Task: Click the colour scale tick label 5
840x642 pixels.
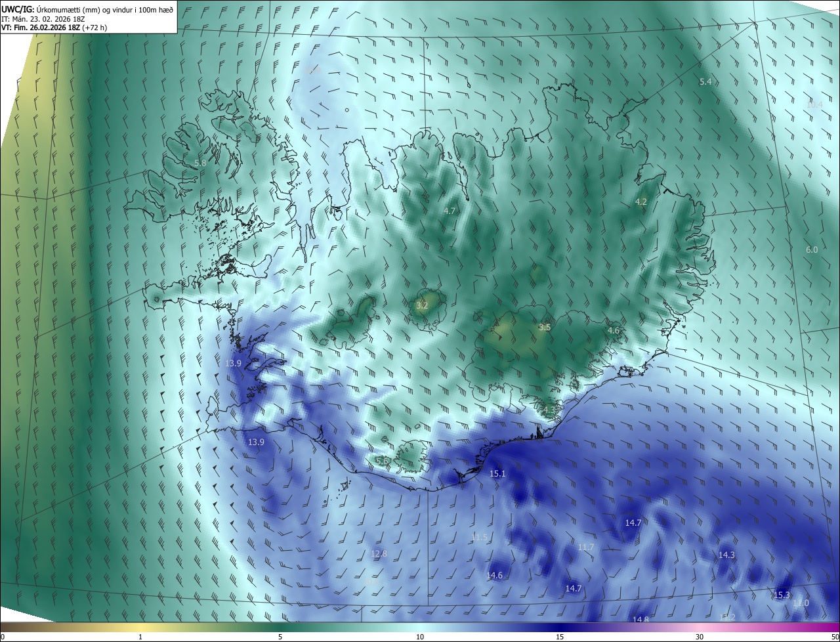Action: click(x=280, y=637)
